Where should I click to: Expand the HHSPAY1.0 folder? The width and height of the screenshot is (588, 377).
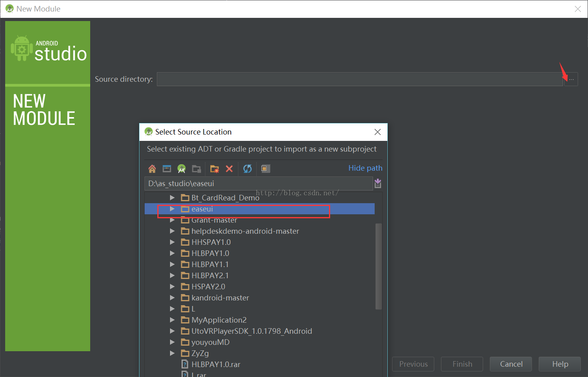tap(172, 242)
